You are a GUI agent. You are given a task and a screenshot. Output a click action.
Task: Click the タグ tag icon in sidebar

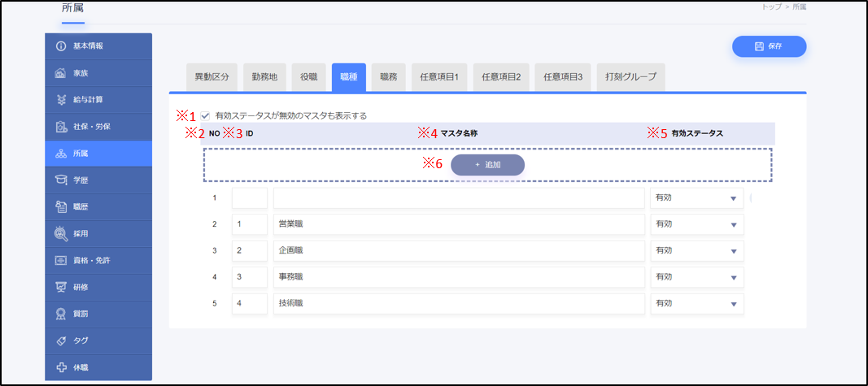point(62,340)
